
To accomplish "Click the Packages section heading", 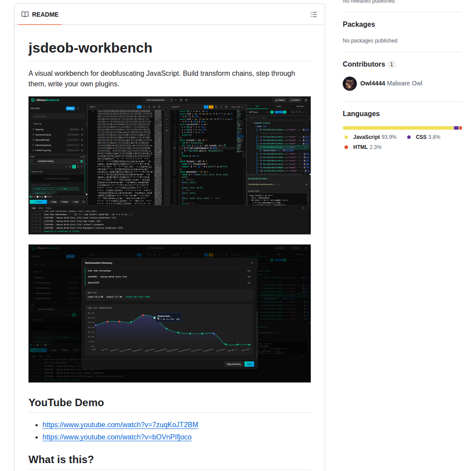I will [359, 24].
